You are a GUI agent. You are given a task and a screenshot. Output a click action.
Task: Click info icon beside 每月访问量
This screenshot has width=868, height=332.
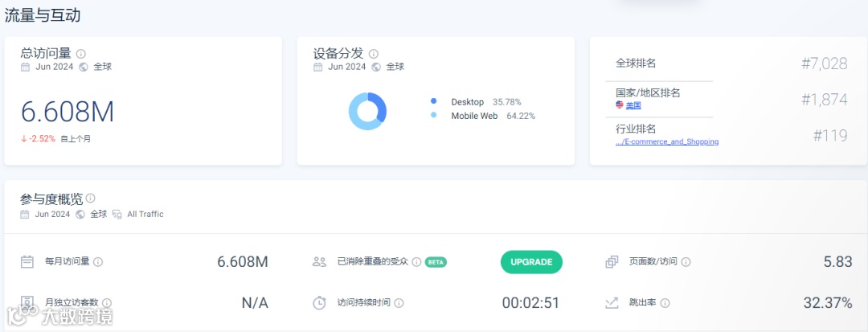[98, 262]
